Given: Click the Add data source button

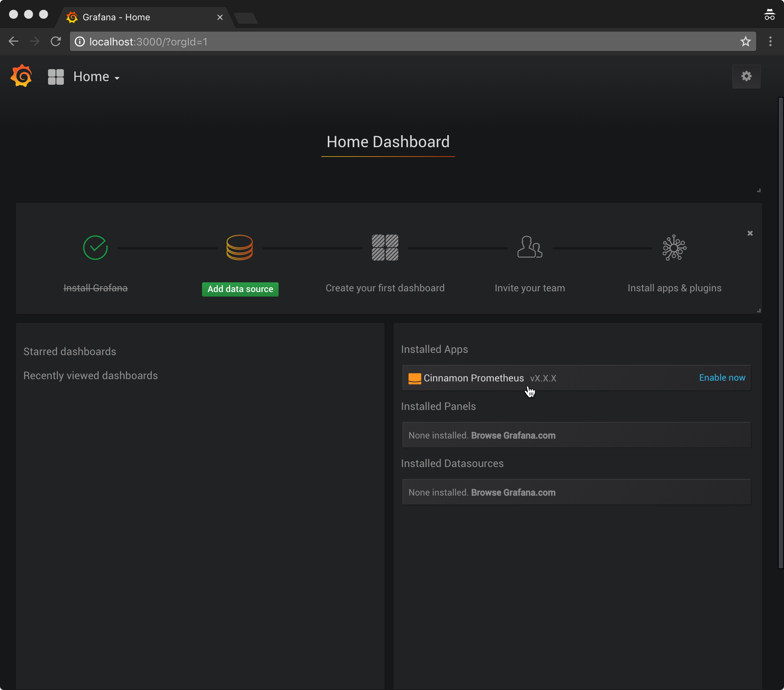Looking at the screenshot, I should tap(240, 289).
